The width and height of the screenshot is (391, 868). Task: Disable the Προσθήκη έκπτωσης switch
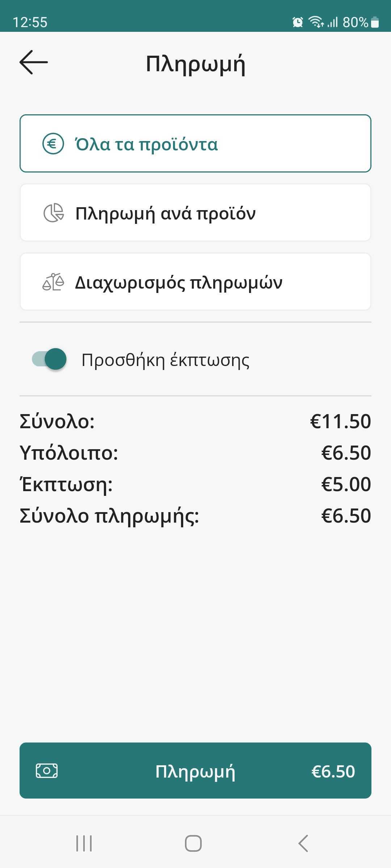(50, 359)
